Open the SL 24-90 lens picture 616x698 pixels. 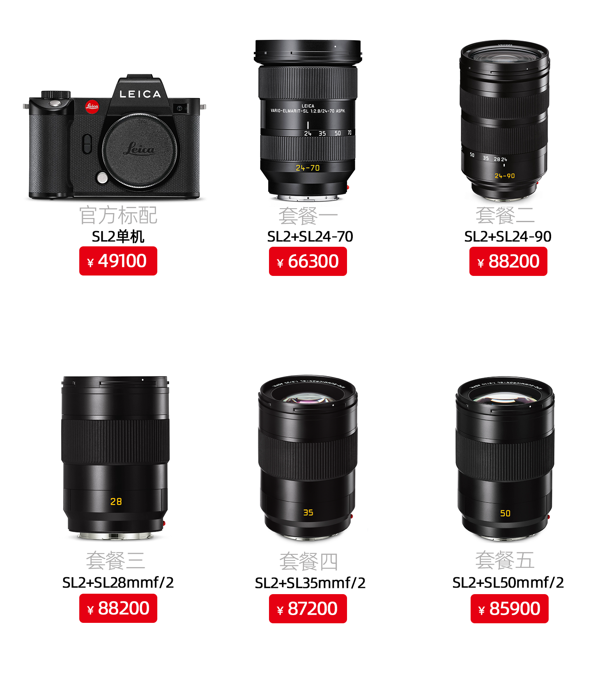pyautogui.click(x=505, y=121)
